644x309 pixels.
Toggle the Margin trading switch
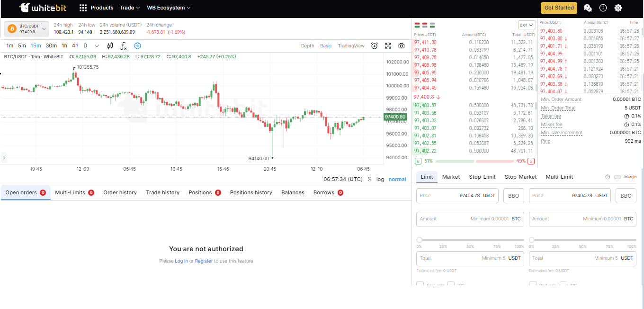(x=617, y=177)
